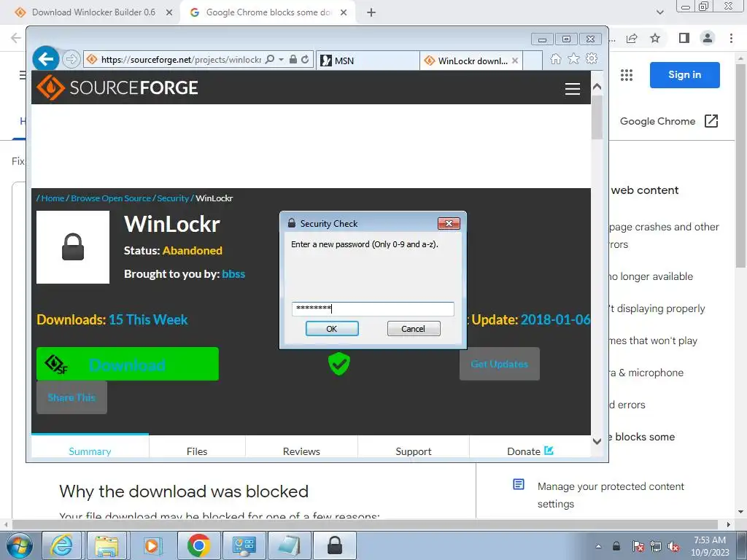Click the lock security icon in IE address bar

tap(293, 60)
